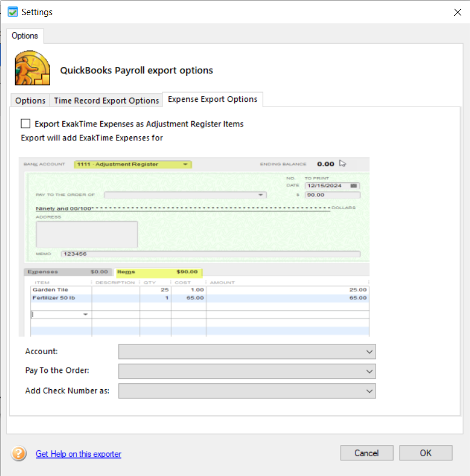
Task: Click the 'Account:' label
Action: (x=41, y=351)
